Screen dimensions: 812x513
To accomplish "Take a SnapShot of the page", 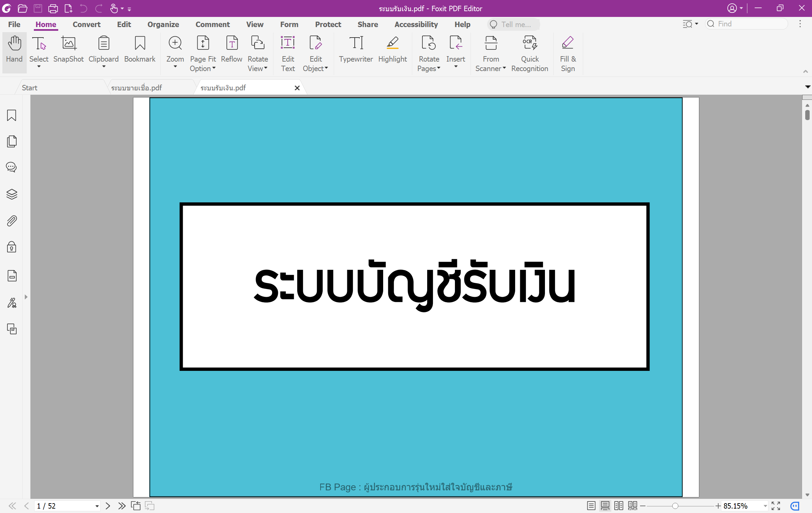I will (x=68, y=50).
